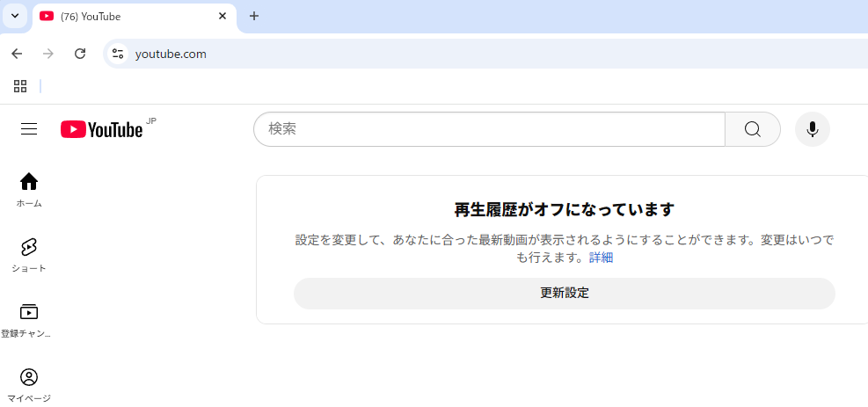
Task: Open the YouTube hamburger guide menu
Action: (29, 129)
